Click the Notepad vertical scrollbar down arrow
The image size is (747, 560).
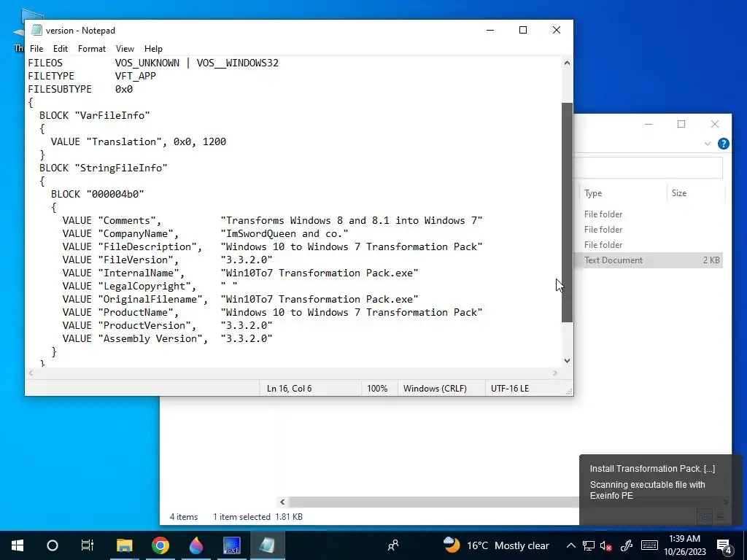(x=567, y=361)
